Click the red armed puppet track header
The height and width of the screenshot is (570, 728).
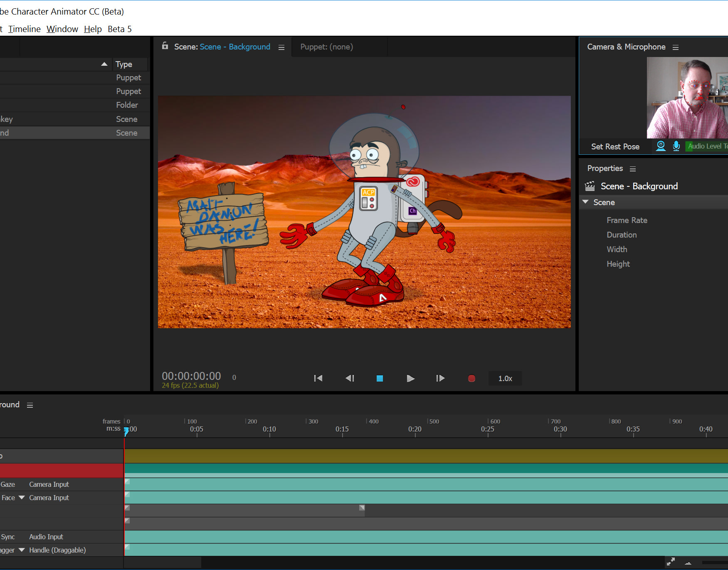click(62, 471)
